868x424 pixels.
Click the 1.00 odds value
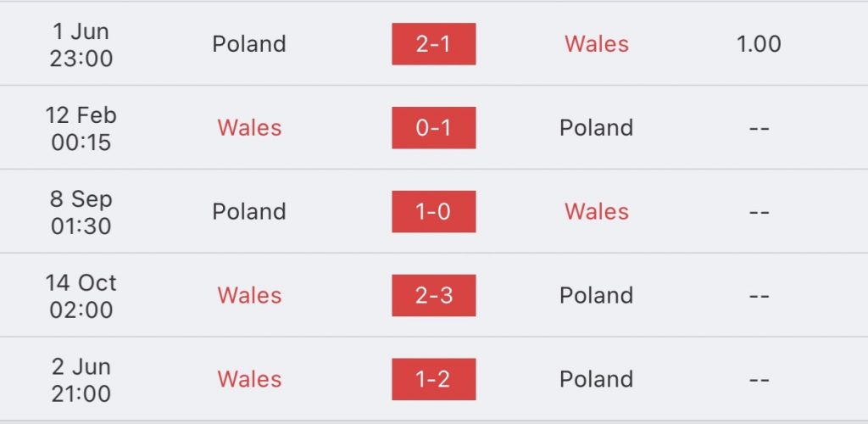click(x=759, y=44)
